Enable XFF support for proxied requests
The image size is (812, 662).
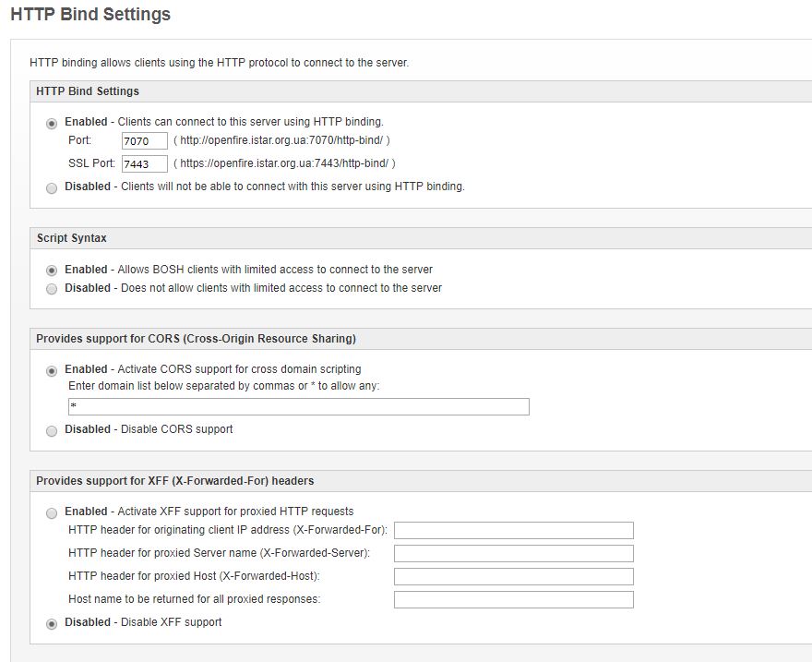point(52,512)
